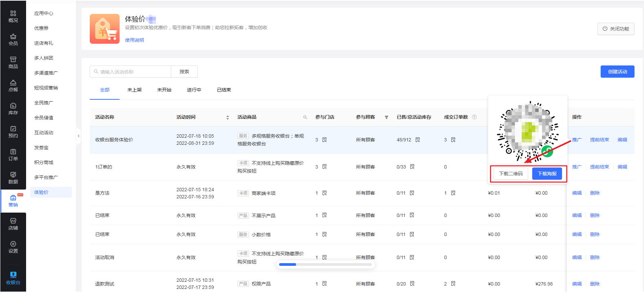
Task: Click the filter icon in 参与顾客 header
Action: 387,117
